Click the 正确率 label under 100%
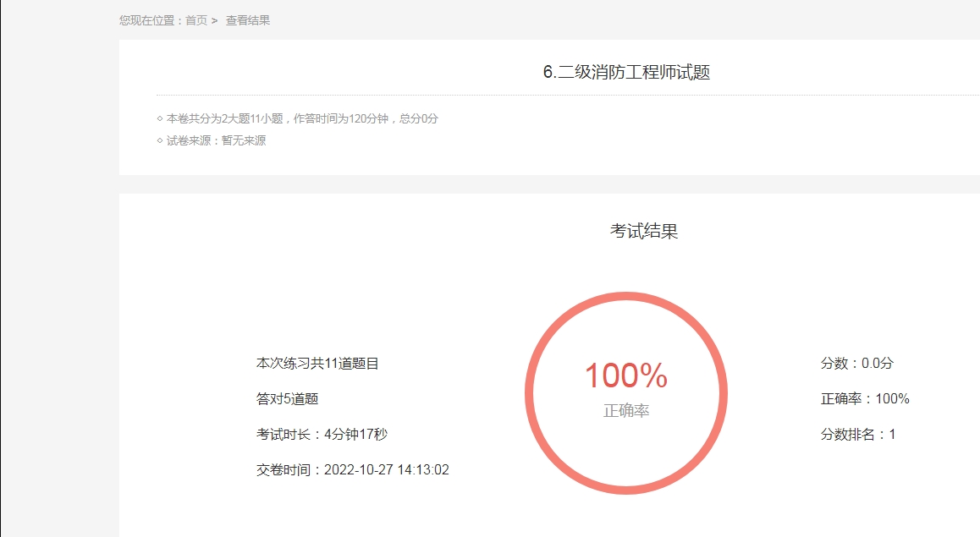The height and width of the screenshot is (537, 980). click(x=626, y=411)
